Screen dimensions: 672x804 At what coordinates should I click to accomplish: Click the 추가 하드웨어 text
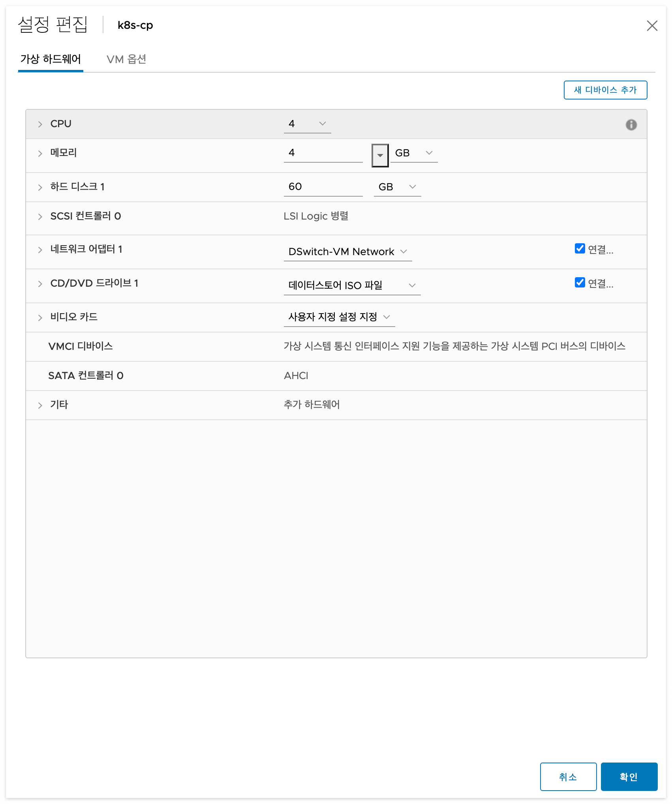click(x=312, y=405)
